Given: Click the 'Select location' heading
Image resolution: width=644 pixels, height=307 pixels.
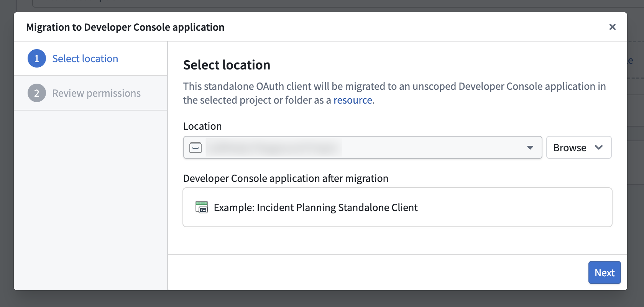Looking at the screenshot, I should coord(227,65).
